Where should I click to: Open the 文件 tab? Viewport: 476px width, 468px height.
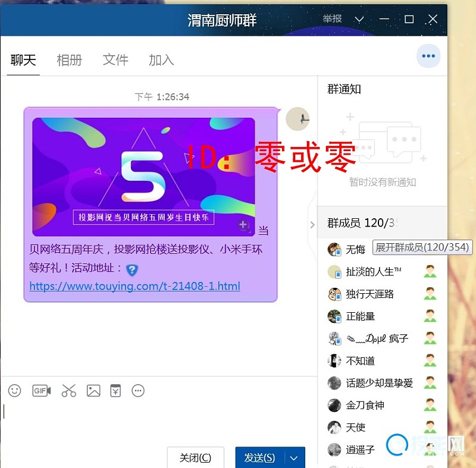pos(115,60)
